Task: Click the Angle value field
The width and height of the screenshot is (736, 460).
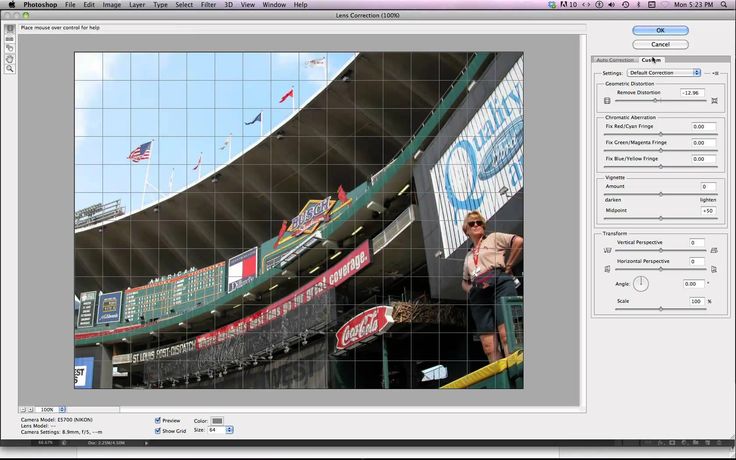Action: pyautogui.click(x=694, y=284)
